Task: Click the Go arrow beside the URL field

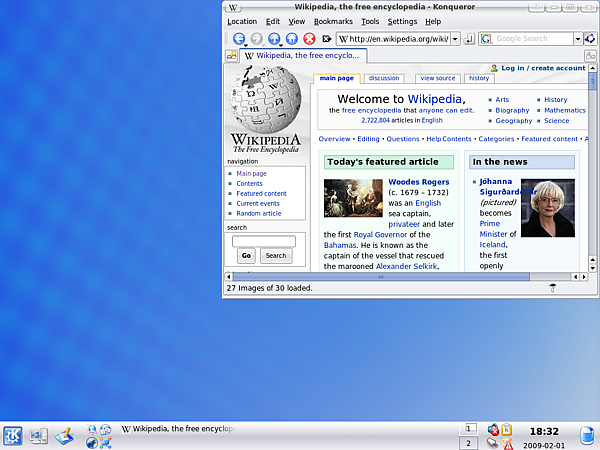Action: point(469,39)
